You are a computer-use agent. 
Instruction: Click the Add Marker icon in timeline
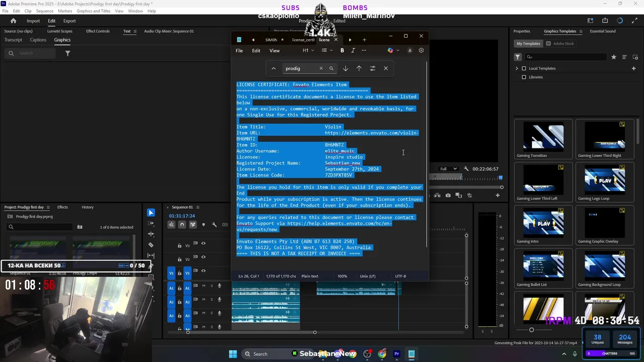[203, 225]
